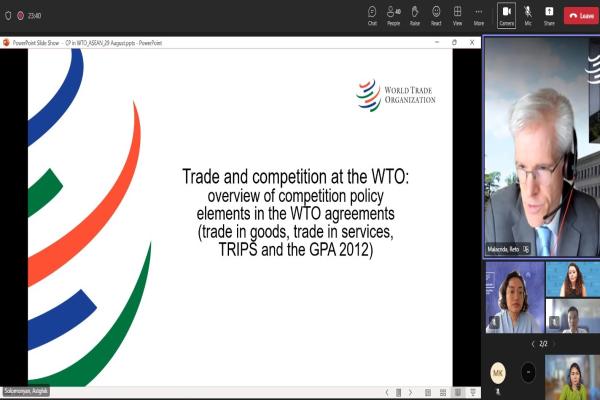Open the meeting Chat panel
The width and height of the screenshot is (600, 400).
pyautogui.click(x=372, y=16)
